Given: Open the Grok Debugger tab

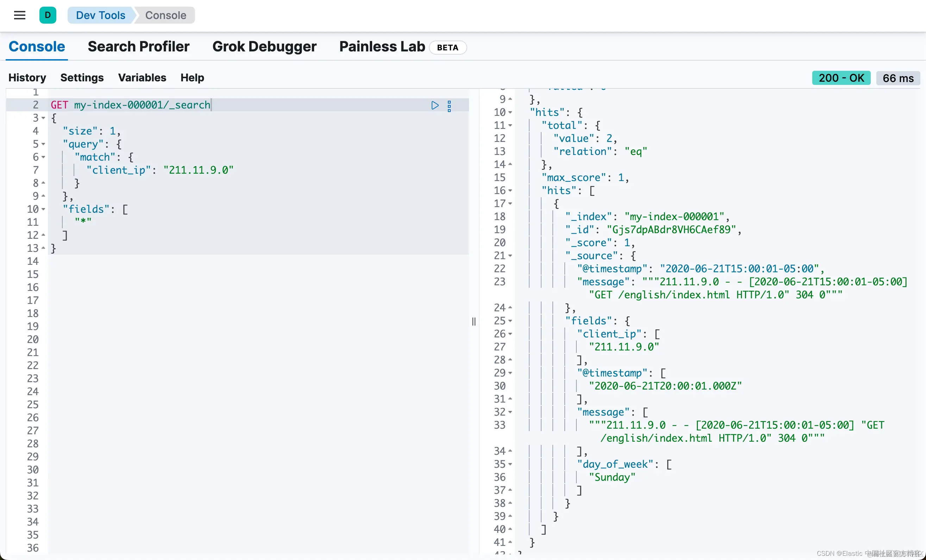Looking at the screenshot, I should 264,46.
